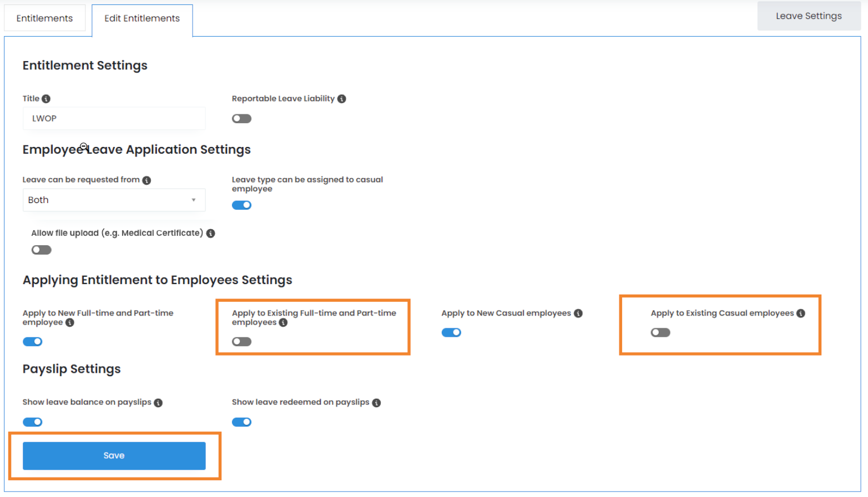This screenshot has height=497, width=868.
Task: Click info icon for Apply to New Casual employees
Action: tap(578, 313)
